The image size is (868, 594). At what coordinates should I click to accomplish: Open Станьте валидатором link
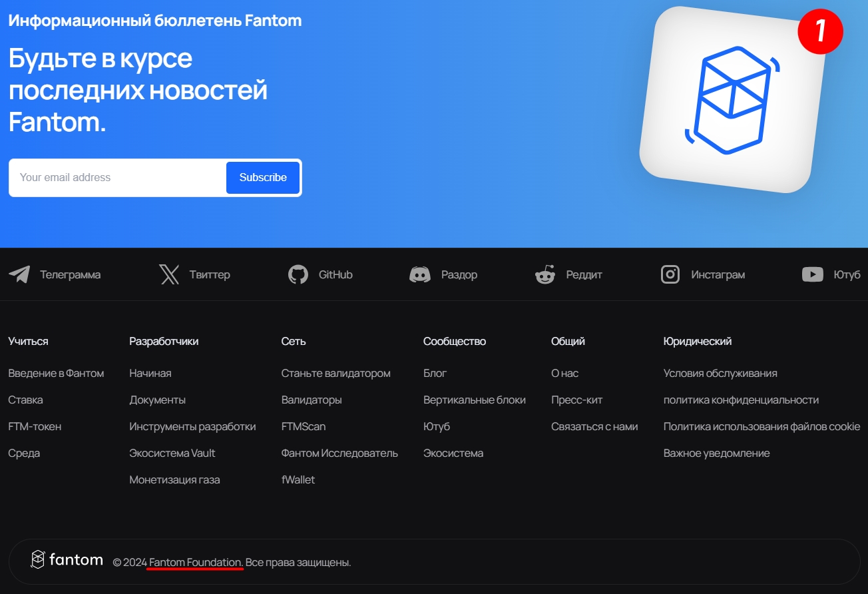(336, 374)
